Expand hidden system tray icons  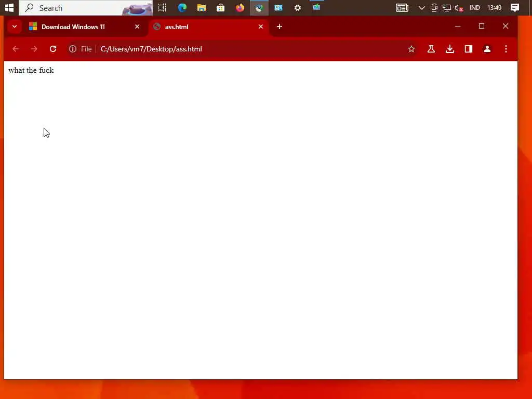pos(422,8)
